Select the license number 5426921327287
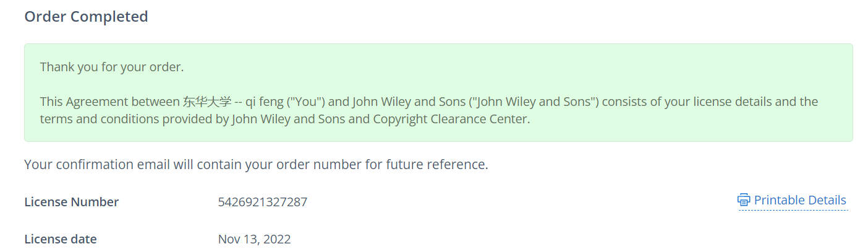 pos(262,202)
